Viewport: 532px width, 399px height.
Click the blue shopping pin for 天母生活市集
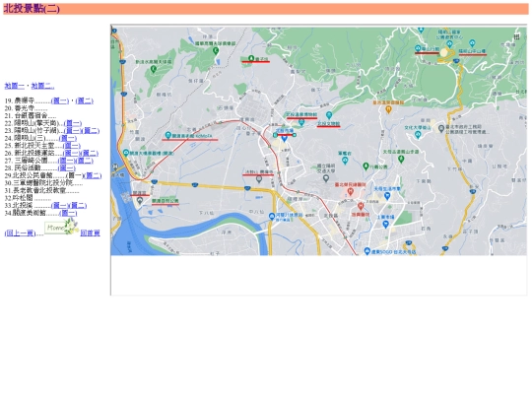click(x=387, y=196)
